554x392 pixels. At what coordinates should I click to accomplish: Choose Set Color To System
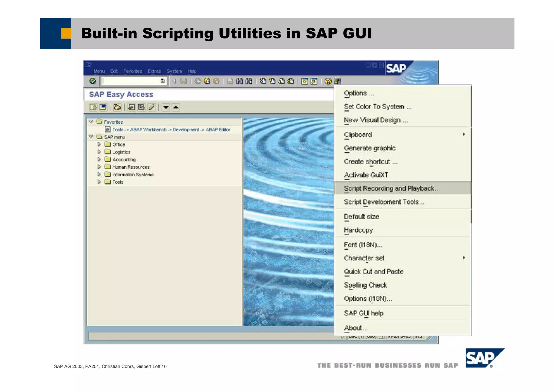(x=403, y=107)
